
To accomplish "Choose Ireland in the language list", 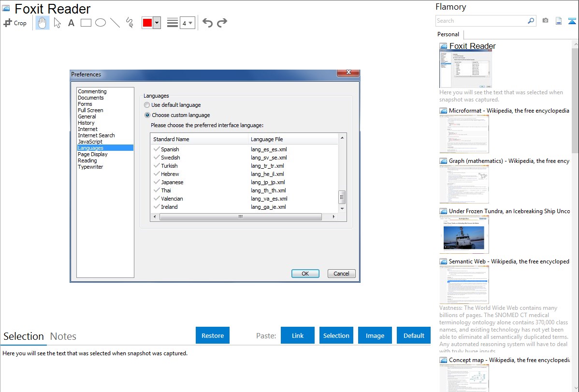I will [x=169, y=207].
